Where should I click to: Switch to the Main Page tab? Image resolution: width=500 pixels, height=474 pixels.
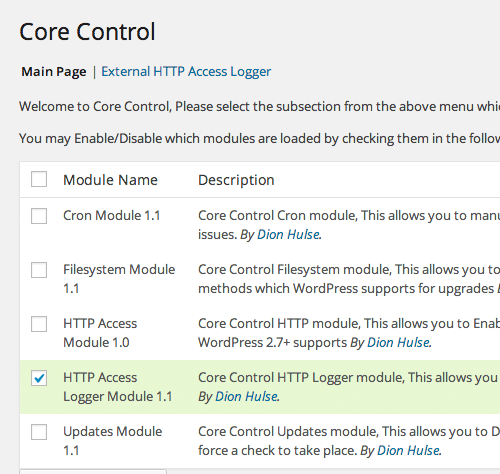coord(54,72)
